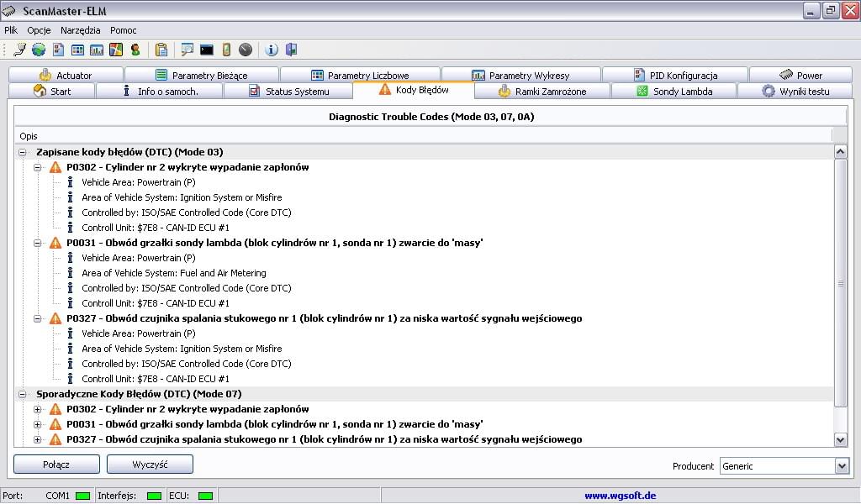The width and height of the screenshot is (861, 504).
Task: Click warning icon beside expanded P0327 row
Action: (55, 318)
